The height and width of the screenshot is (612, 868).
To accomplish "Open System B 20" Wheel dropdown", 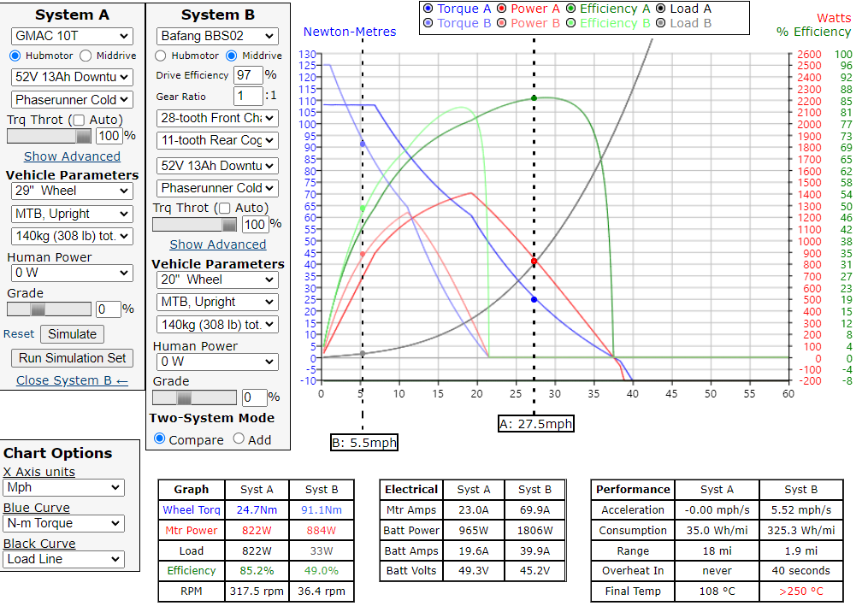I will pos(217,280).
